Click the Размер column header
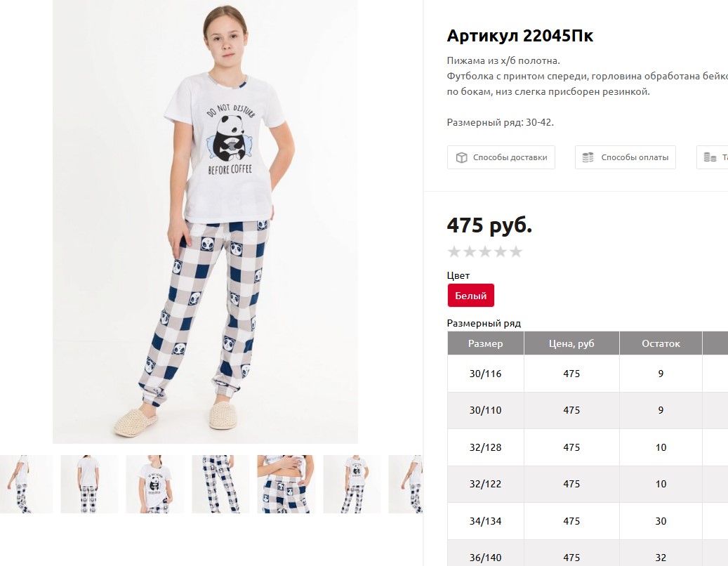The height and width of the screenshot is (566, 728). coord(486,343)
